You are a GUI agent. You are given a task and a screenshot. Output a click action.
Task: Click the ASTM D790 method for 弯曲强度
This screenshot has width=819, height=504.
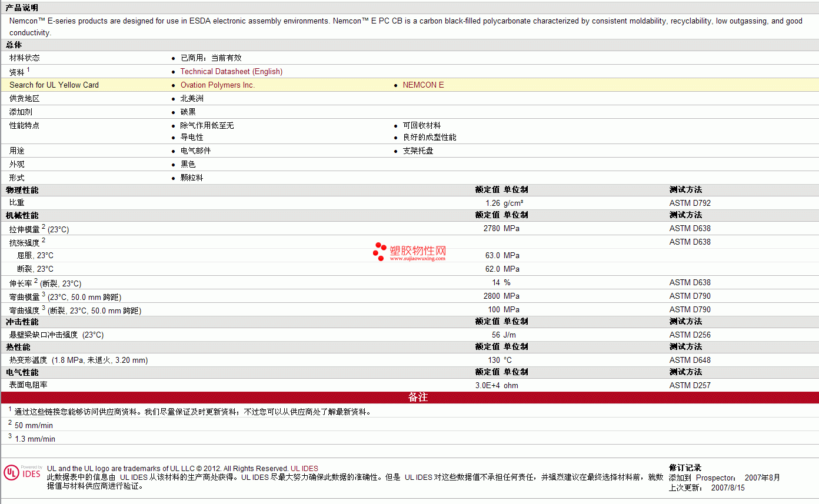(x=690, y=309)
